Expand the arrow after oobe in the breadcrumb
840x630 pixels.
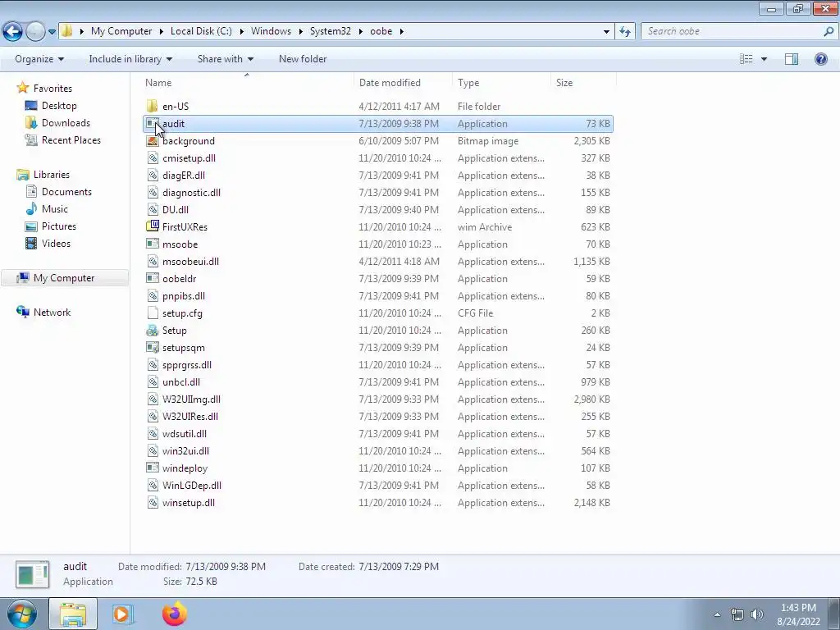tap(401, 32)
